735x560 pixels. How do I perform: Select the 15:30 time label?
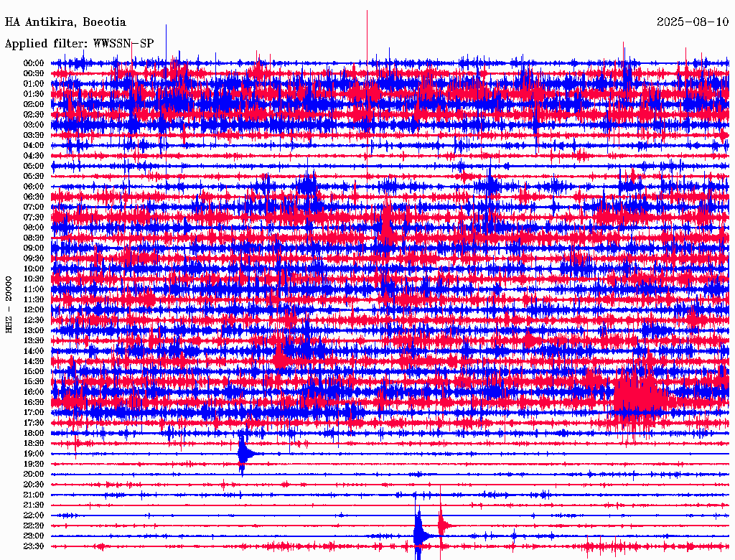coord(33,382)
